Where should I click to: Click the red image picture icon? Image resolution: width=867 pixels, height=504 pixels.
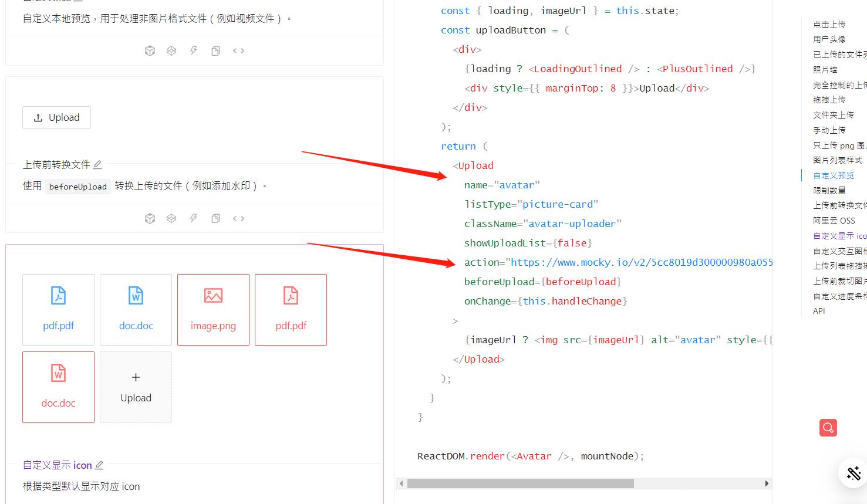[x=213, y=296]
